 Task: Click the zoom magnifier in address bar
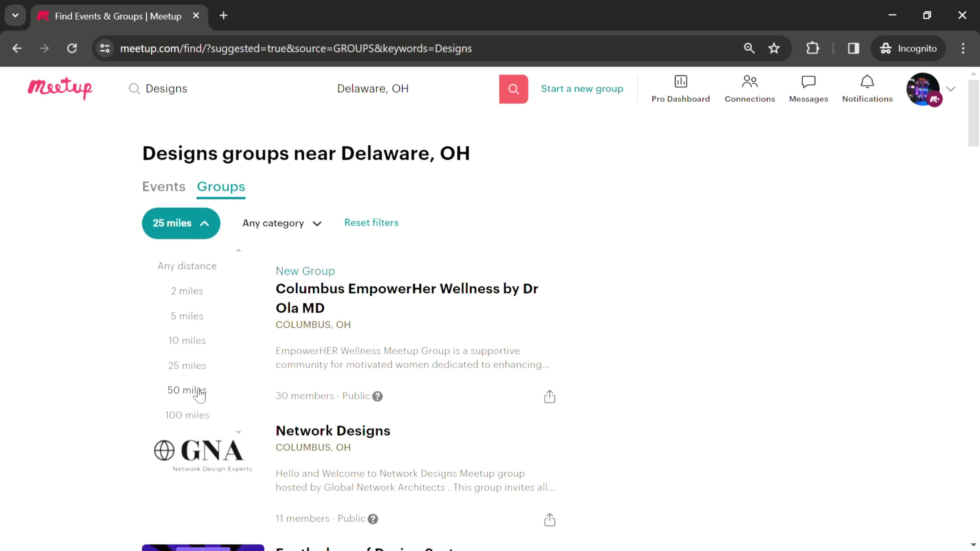coord(749,48)
